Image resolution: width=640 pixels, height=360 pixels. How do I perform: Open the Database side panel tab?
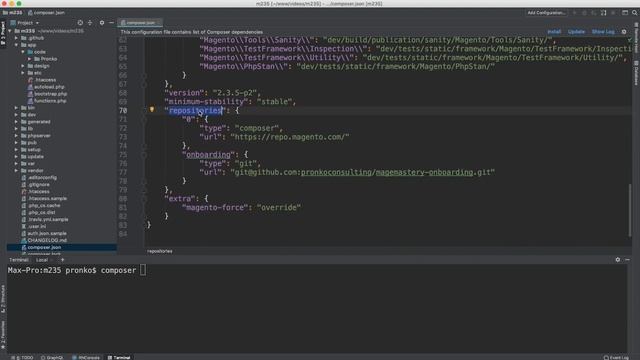tap(636, 73)
